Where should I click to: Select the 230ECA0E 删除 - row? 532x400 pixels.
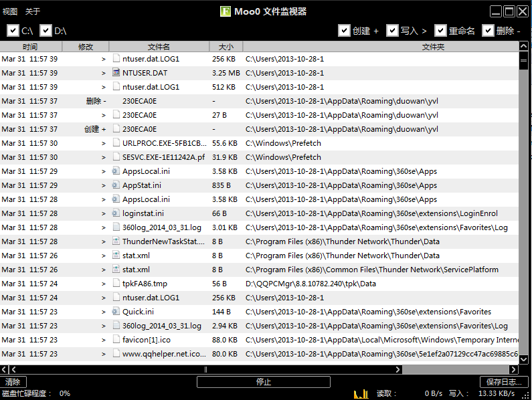pos(259,101)
